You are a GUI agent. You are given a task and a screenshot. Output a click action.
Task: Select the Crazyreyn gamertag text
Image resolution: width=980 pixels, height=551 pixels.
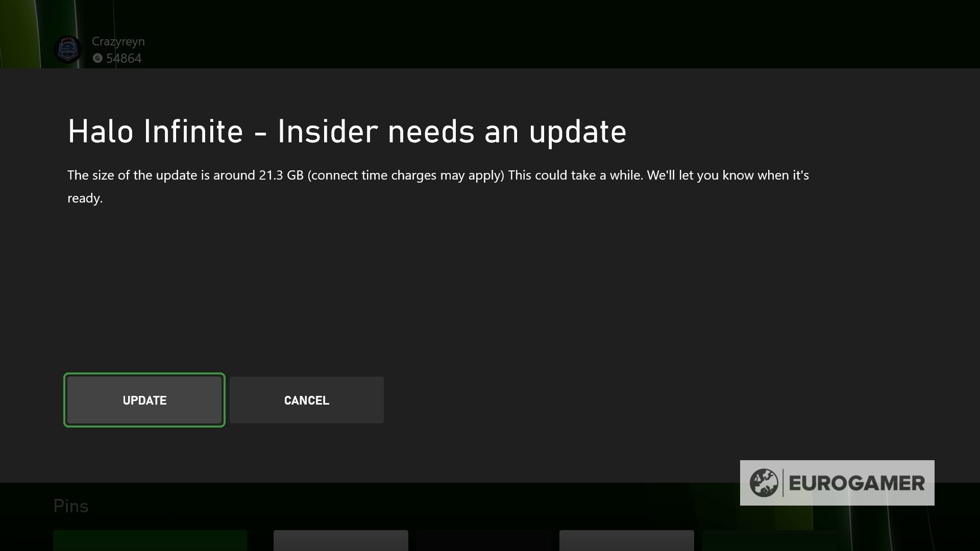pos(118,41)
